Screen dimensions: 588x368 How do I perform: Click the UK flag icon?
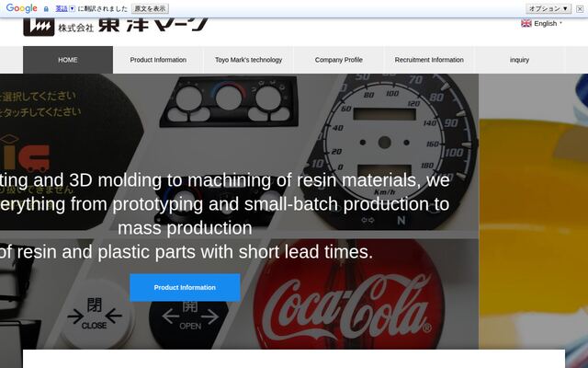(x=526, y=23)
